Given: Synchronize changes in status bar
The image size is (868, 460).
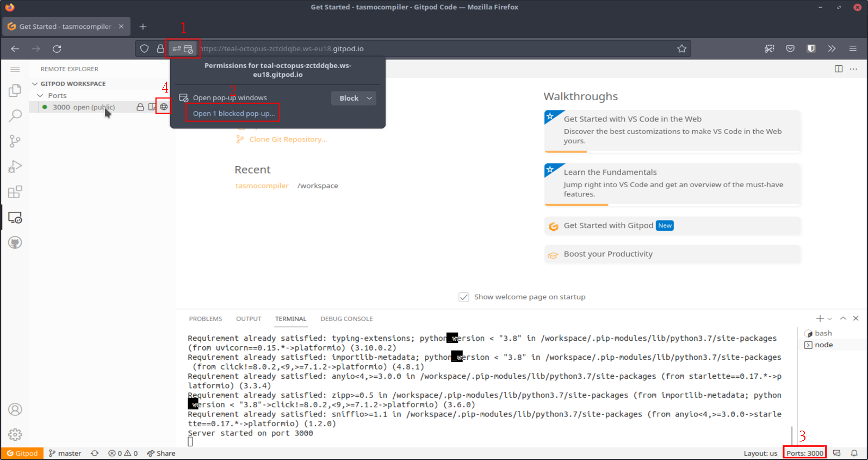Looking at the screenshot, I should point(95,453).
